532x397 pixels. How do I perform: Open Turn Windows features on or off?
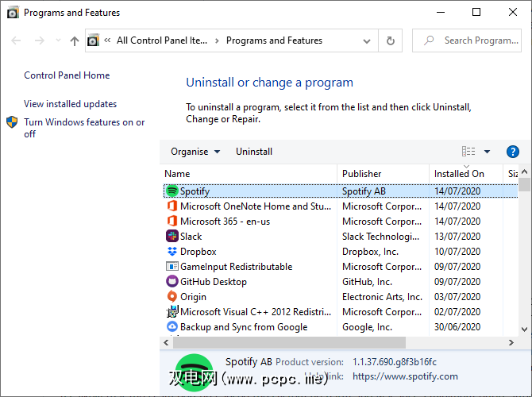(84, 128)
